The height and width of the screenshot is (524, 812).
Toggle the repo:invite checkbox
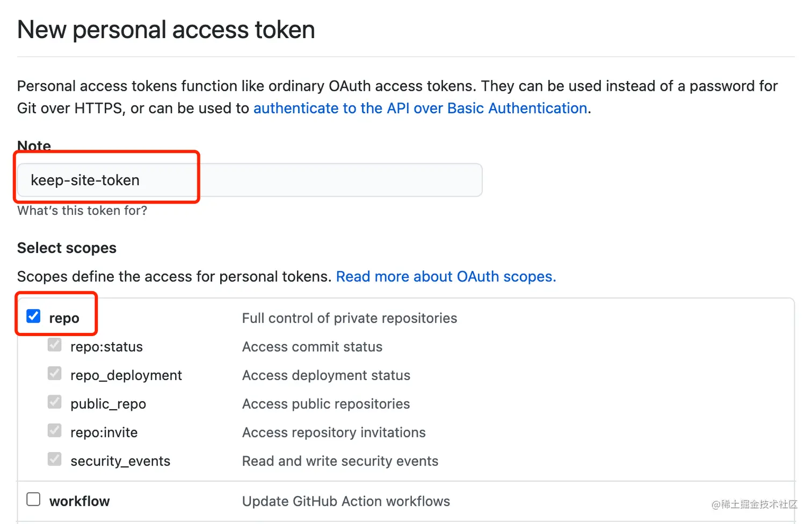click(55, 431)
